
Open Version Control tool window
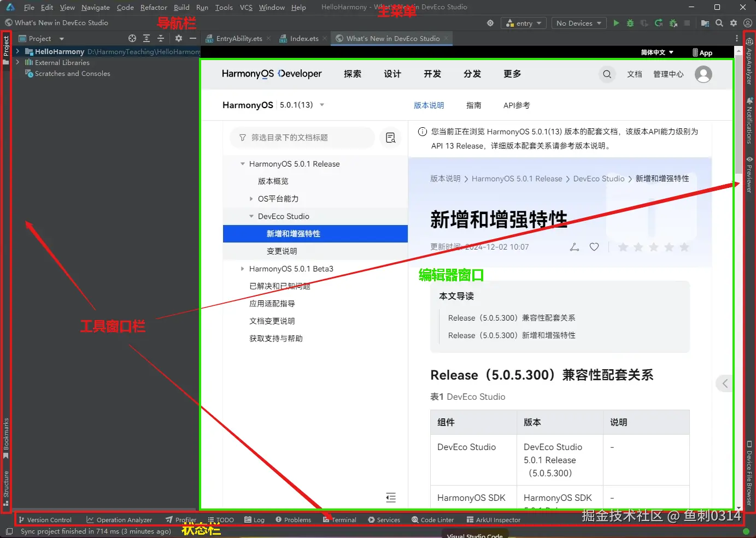click(45, 520)
